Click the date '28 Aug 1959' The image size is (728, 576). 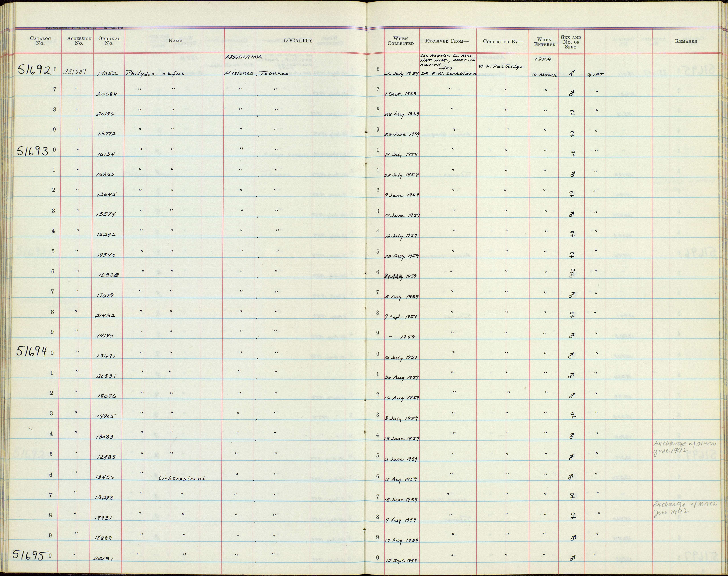[x=402, y=114]
